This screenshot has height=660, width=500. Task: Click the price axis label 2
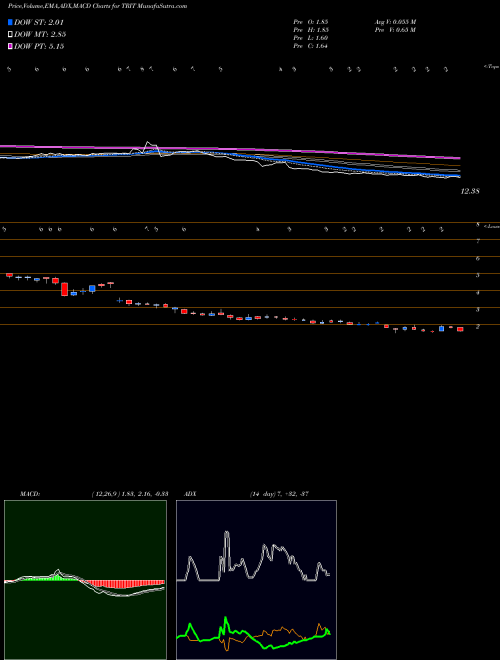click(x=478, y=326)
